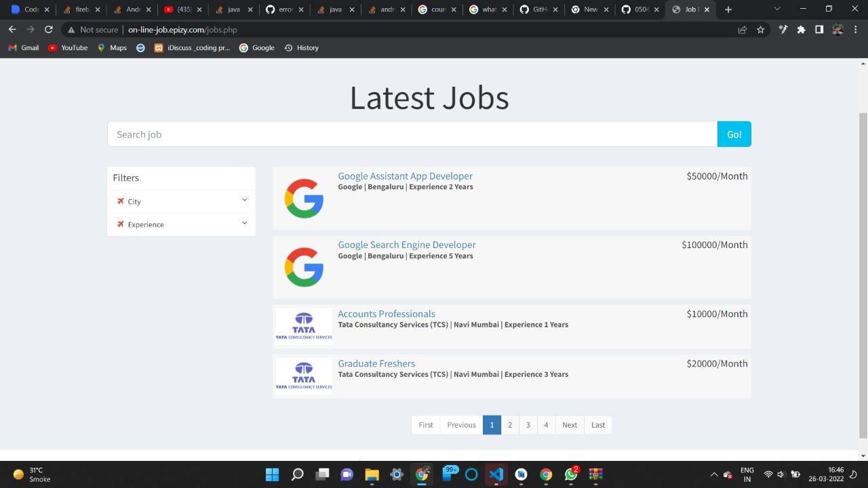The width and height of the screenshot is (868, 488).
Task: Close the current Job tab
Action: [707, 9]
